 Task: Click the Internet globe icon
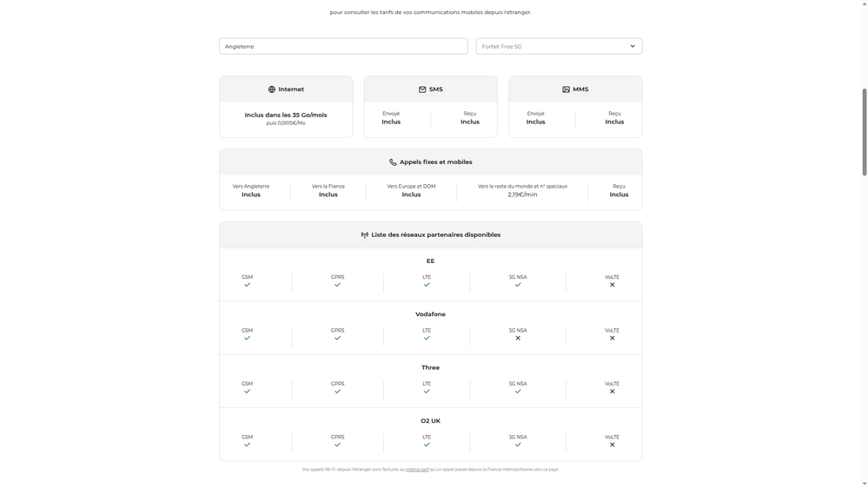tap(272, 89)
